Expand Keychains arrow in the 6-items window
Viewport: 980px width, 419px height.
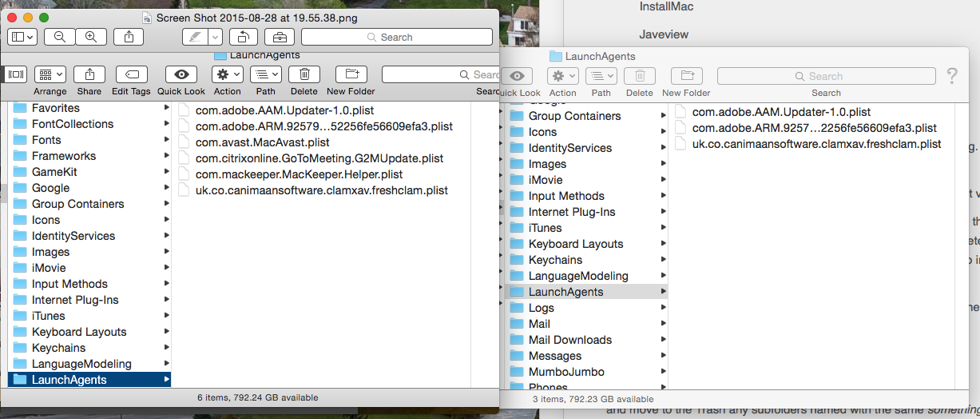166,348
